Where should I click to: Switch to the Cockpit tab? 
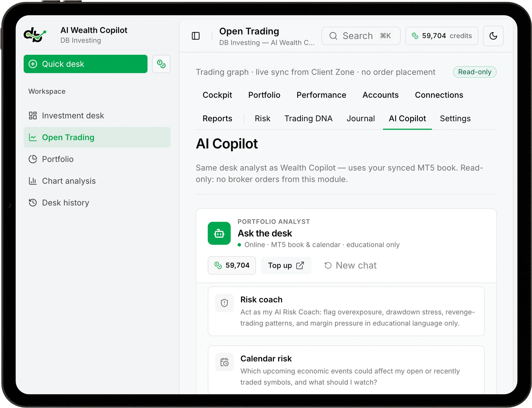click(x=217, y=95)
